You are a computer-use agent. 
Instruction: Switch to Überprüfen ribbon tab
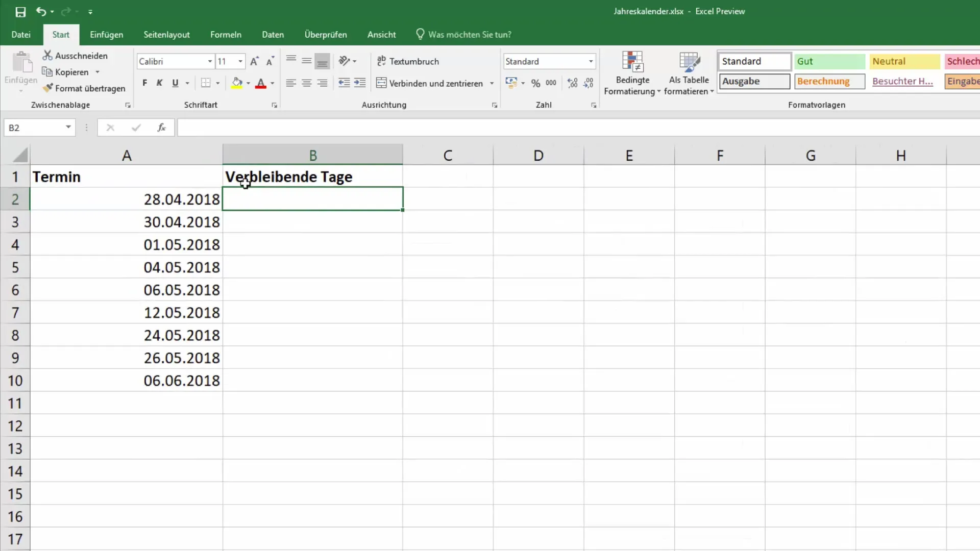point(326,35)
